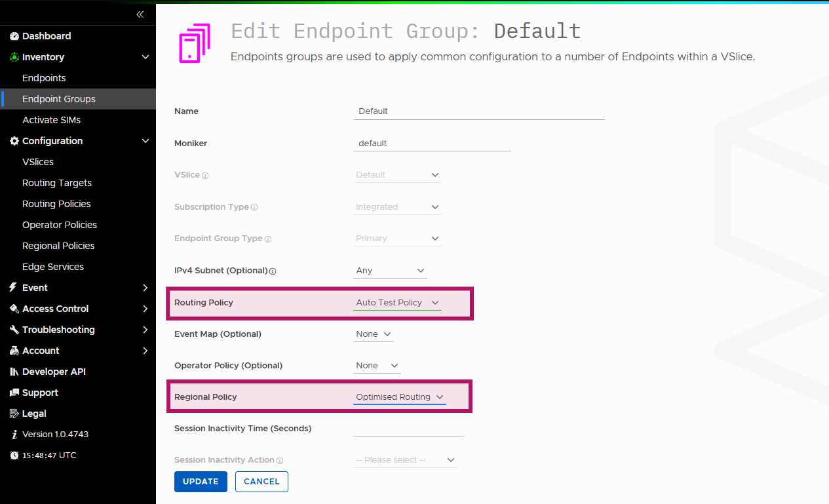Click the Subscription Type info icon
Image resolution: width=829 pixels, height=504 pixels.
click(x=254, y=207)
